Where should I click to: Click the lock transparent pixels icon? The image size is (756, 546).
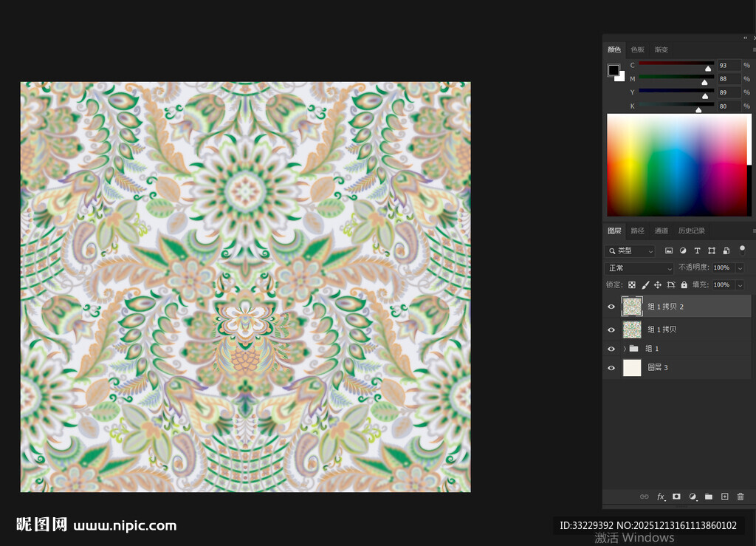pos(632,285)
